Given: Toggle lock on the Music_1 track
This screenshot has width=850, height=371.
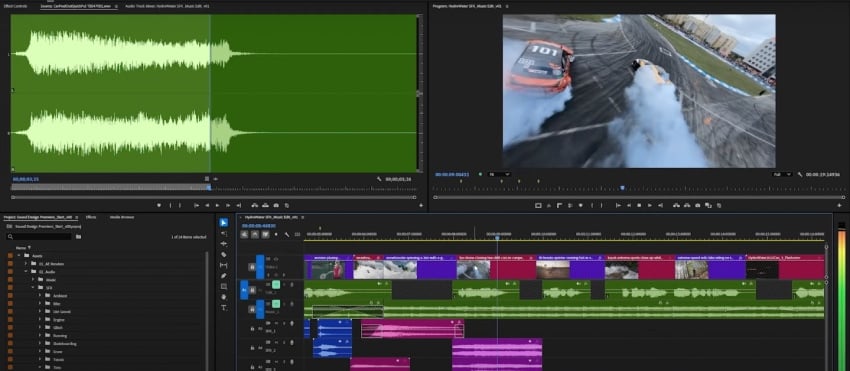Looking at the screenshot, I should point(252,309).
